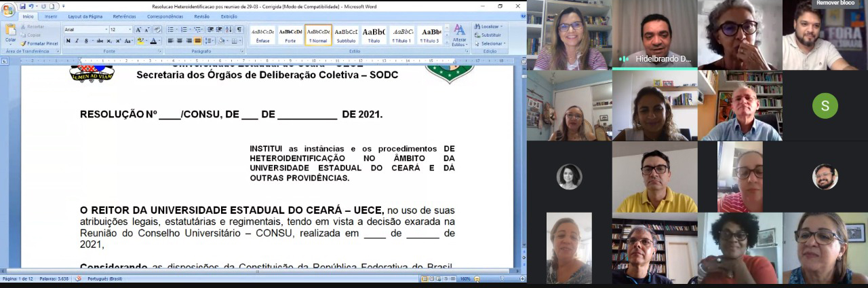868x288 pixels.
Task: Increase font size with the grow font icon
Action: coord(138,30)
